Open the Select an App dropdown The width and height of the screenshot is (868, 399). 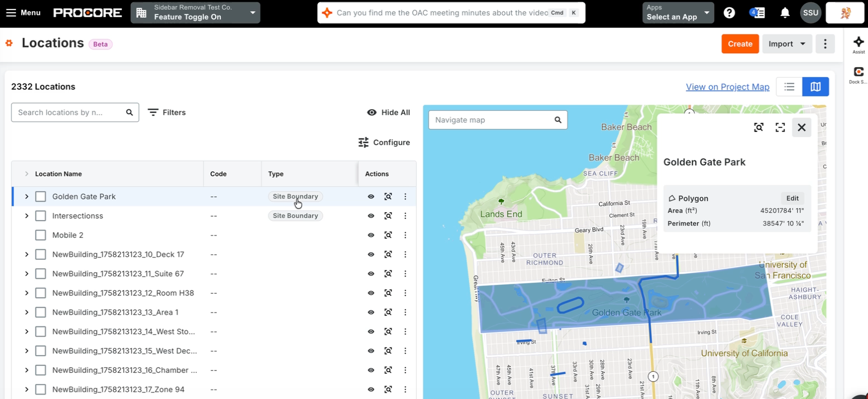(x=678, y=13)
